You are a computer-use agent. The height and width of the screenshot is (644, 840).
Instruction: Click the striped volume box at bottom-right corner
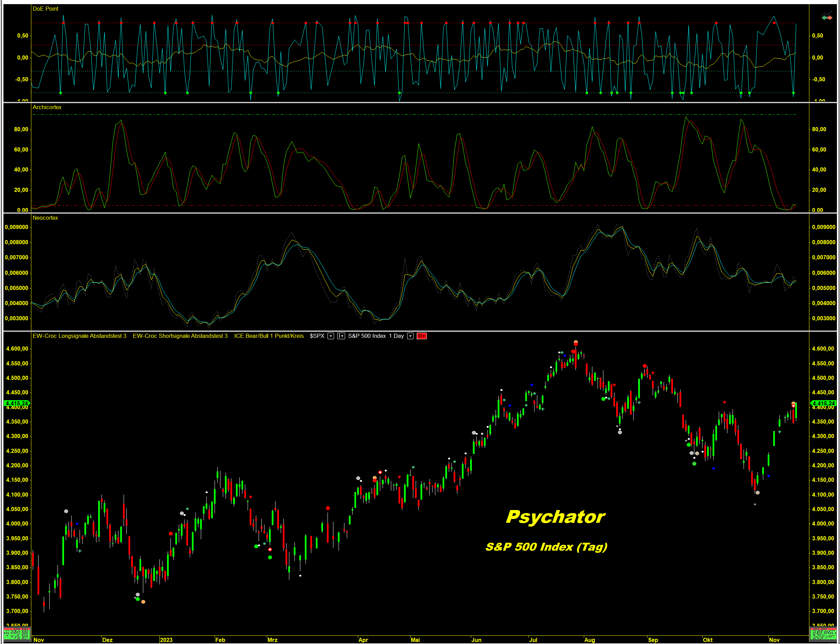[x=823, y=634]
